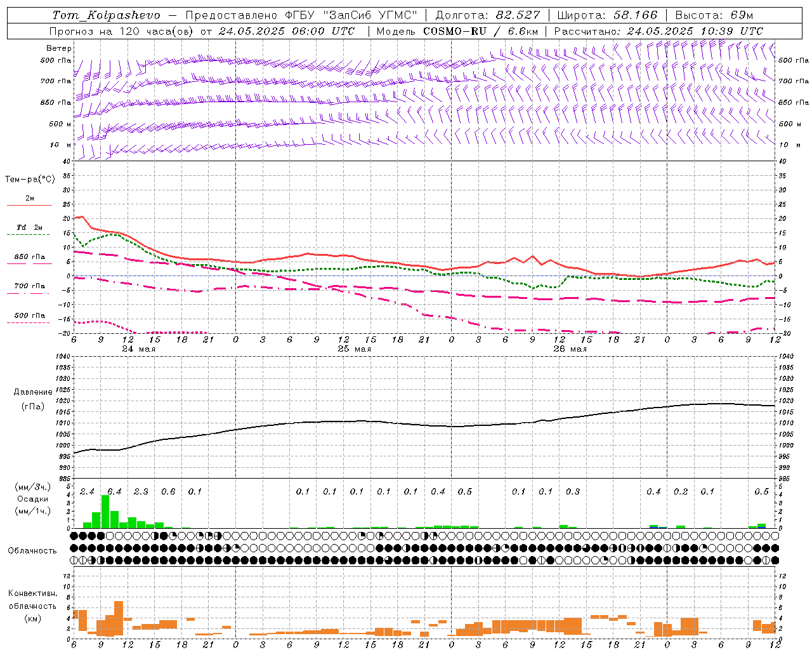This screenshot has width=812, height=650.
Task: Click the station title Tom_Kolpashevo
Action: coord(107,15)
